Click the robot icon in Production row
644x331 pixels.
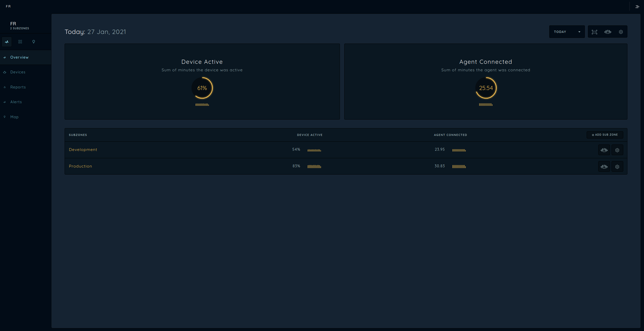(604, 167)
